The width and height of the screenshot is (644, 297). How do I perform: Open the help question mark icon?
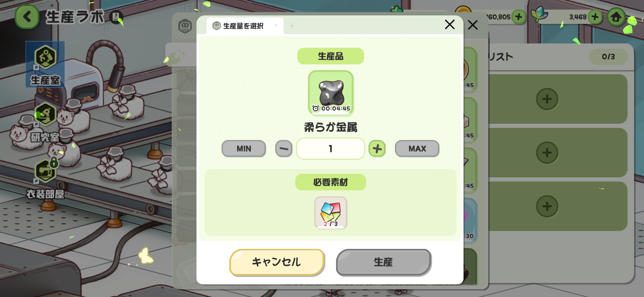116,16
